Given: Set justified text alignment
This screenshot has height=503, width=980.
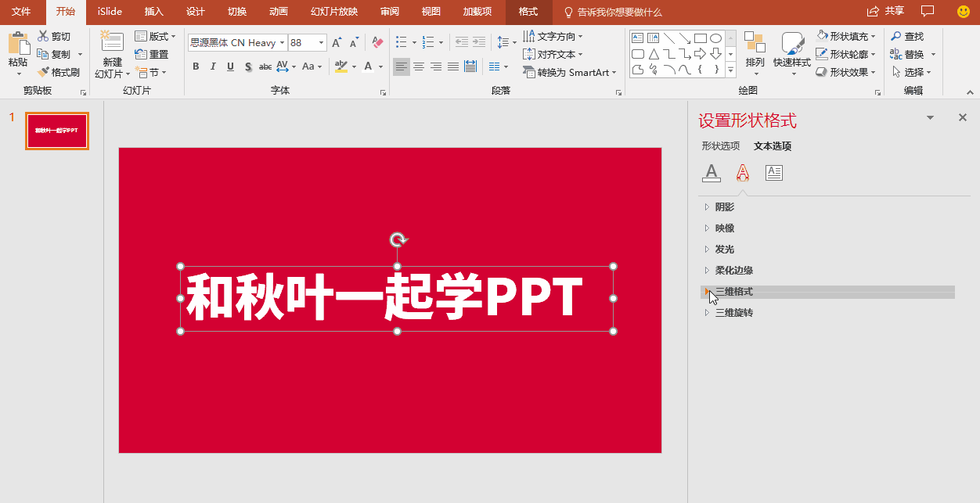Looking at the screenshot, I should coord(453,66).
